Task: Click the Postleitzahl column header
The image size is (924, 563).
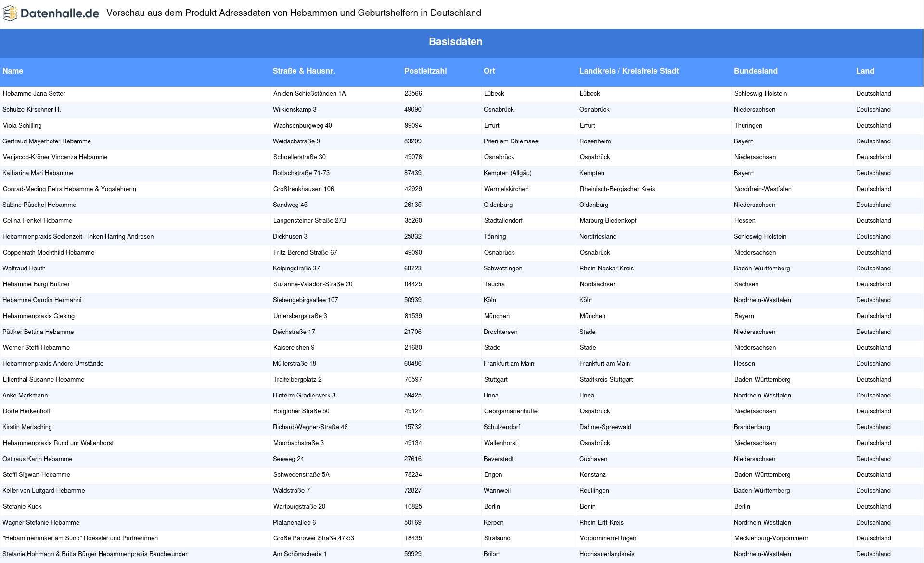Action: coord(425,71)
